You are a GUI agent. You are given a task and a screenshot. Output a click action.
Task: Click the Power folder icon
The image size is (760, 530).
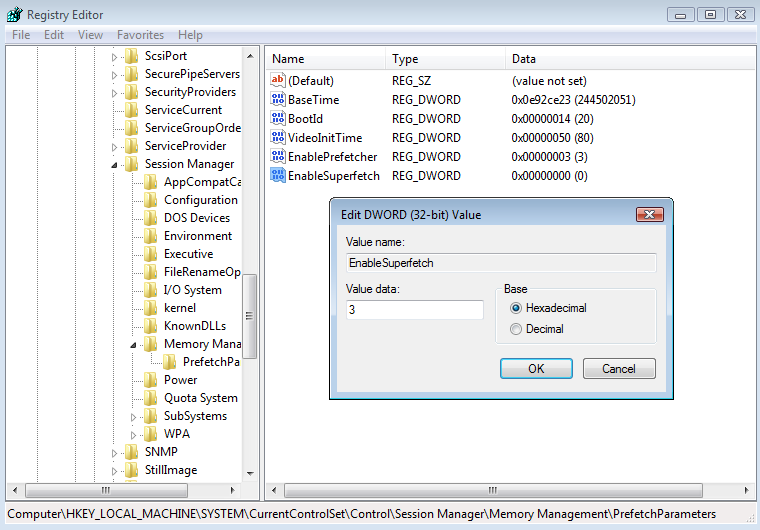pos(151,380)
